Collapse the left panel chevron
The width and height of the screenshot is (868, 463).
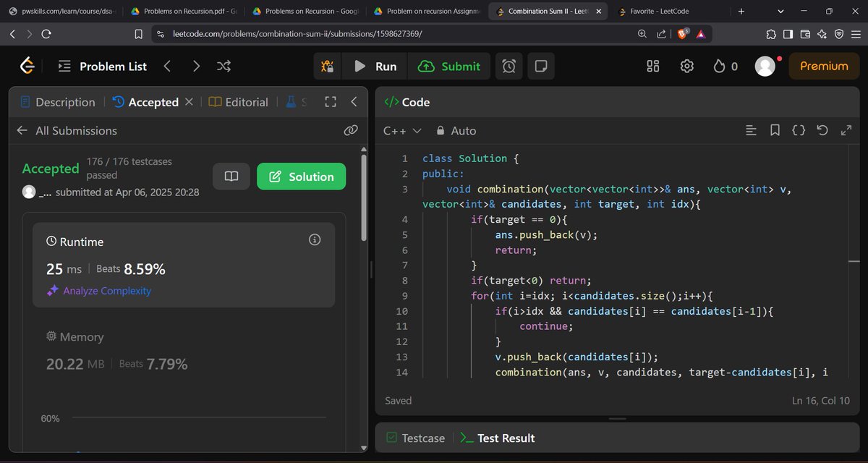354,102
